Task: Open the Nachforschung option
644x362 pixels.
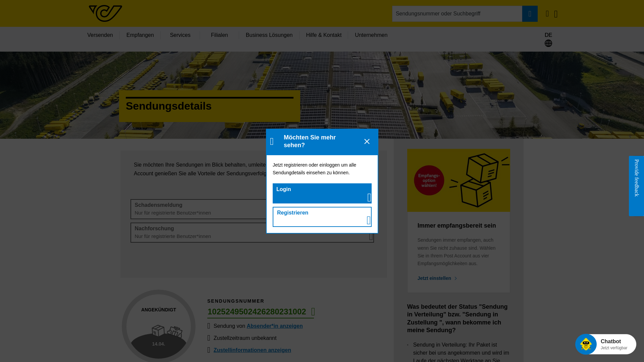Action: tap(252, 232)
